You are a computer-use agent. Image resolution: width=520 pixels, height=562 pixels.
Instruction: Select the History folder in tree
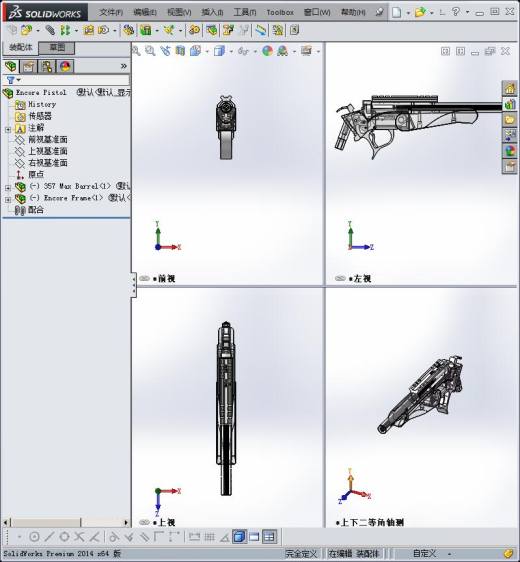click(x=42, y=104)
